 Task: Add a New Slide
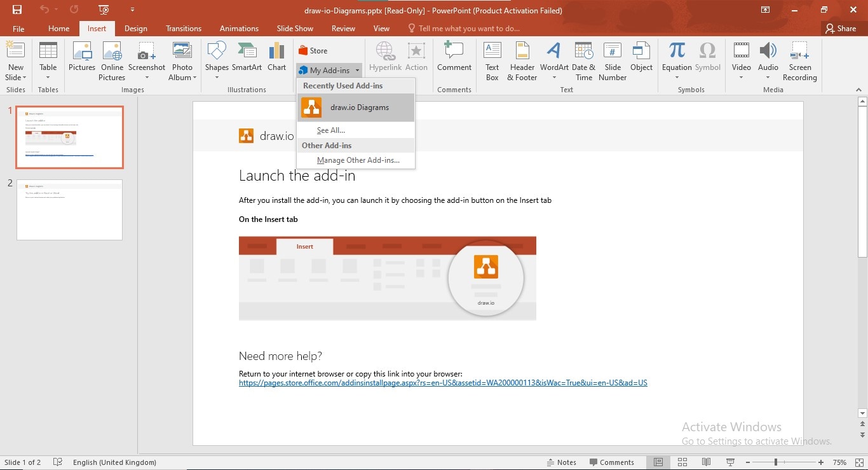15,61
